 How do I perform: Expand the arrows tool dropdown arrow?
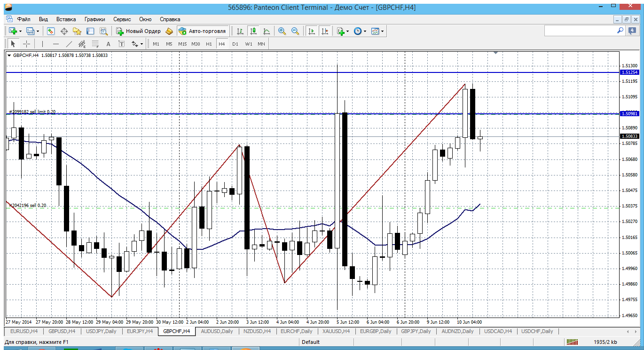click(x=141, y=44)
